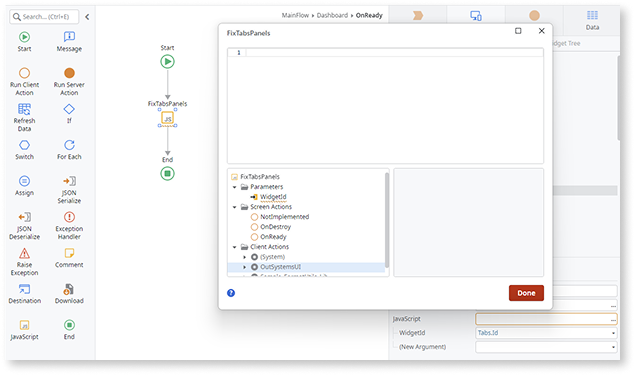
Task: Select OnReady screen action in tree
Action: pyautogui.click(x=273, y=237)
